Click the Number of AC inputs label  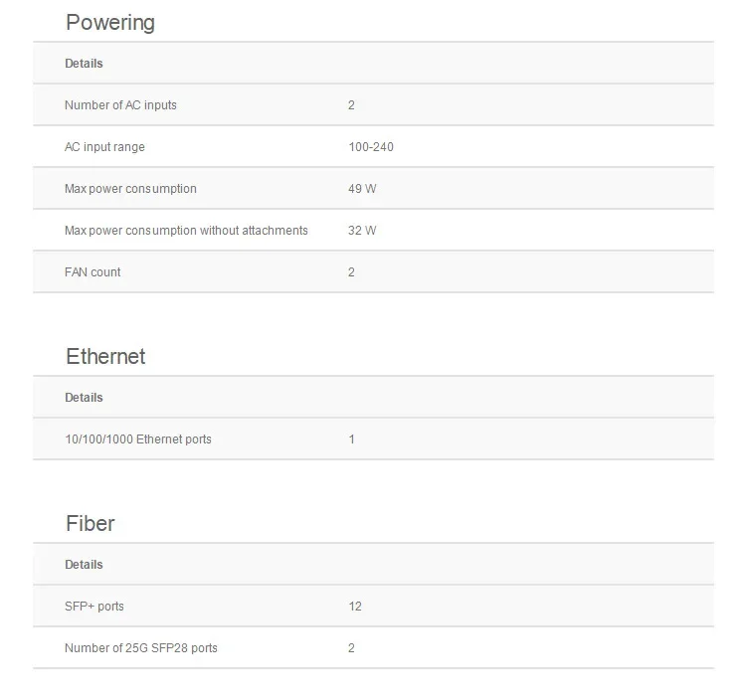click(x=120, y=105)
